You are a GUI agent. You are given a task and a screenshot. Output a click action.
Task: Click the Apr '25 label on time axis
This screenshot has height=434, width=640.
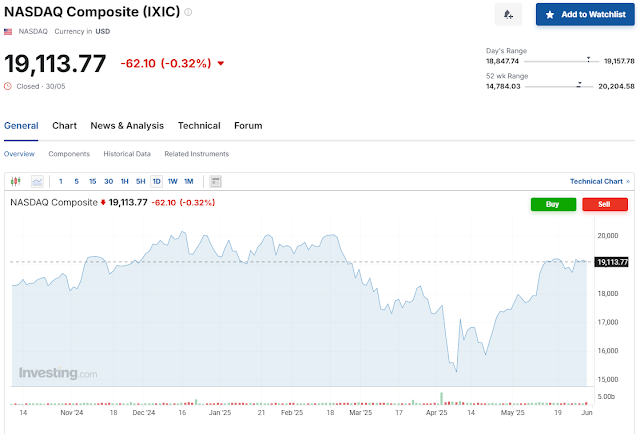[x=436, y=413]
